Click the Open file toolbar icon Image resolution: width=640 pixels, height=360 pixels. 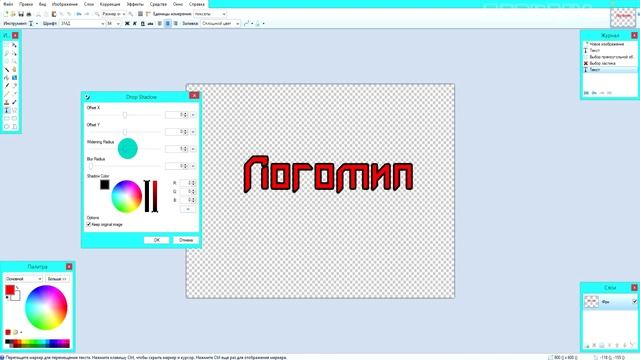(13, 14)
